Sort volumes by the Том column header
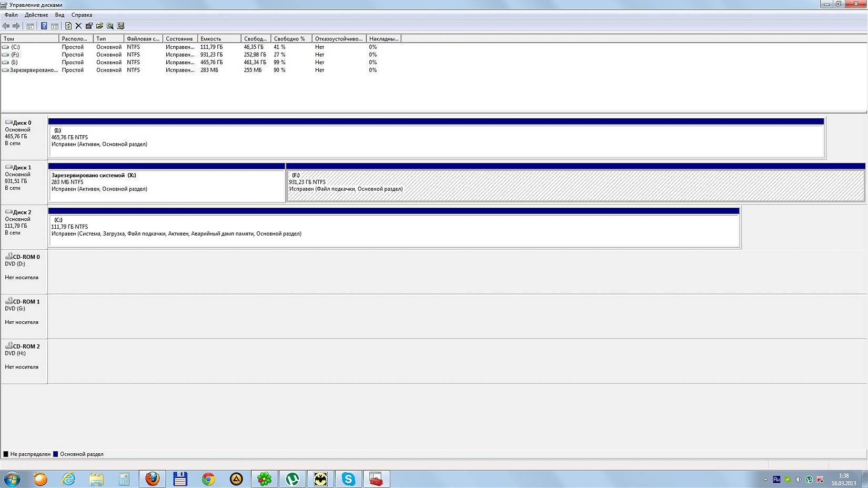The image size is (868, 488). pos(30,38)
